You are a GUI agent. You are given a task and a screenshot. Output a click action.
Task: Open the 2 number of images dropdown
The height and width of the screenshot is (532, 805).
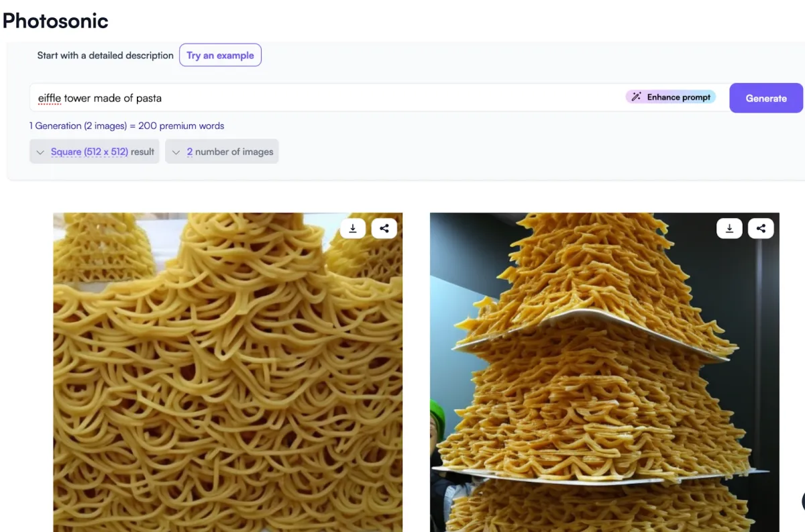222,152
